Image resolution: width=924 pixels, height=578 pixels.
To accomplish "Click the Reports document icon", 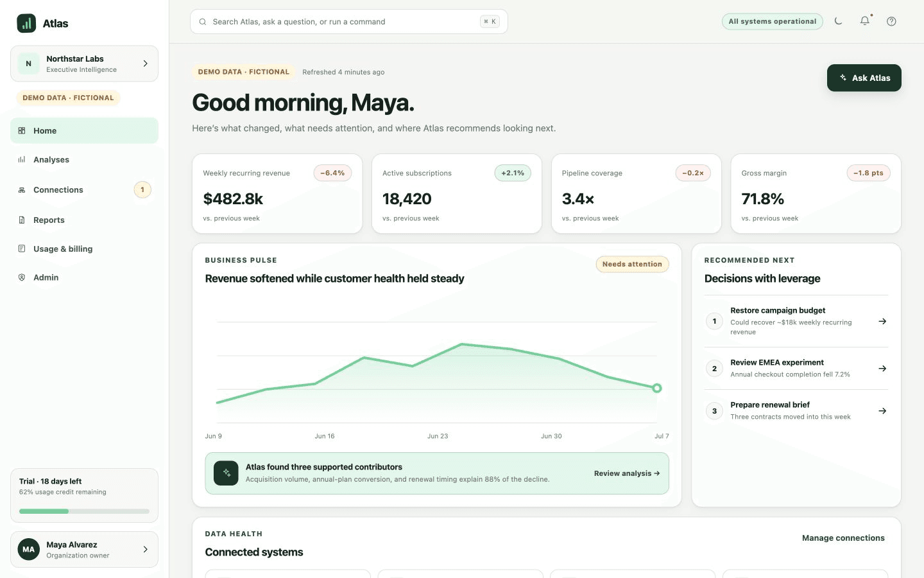I will pos(22,220).
